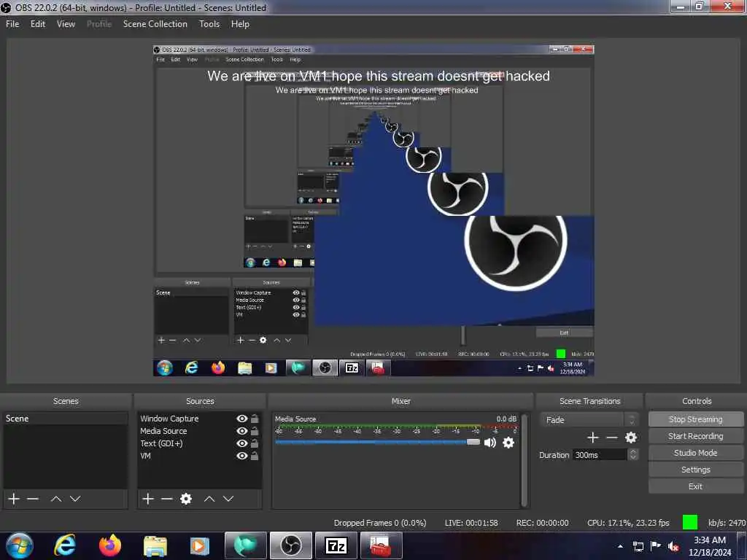This screenshot has height=560, width=747.
Task: Adjust Duration spinner arrows
Action: (x=632, y=455)
